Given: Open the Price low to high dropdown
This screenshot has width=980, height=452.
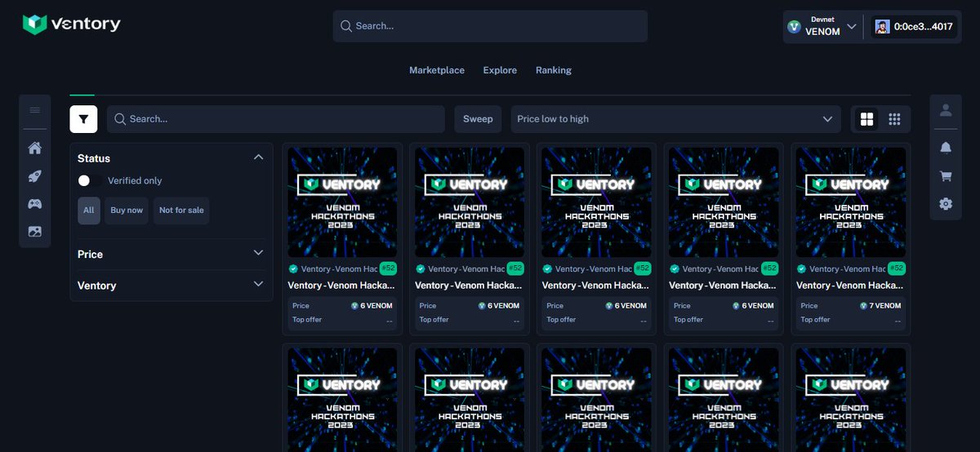Looking at the screenshot, I should click(675, 119).
